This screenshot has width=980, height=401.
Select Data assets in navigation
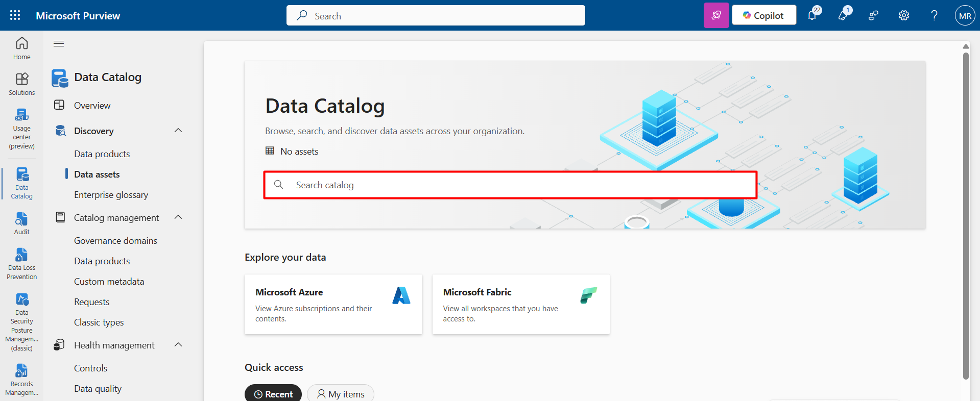97,174
